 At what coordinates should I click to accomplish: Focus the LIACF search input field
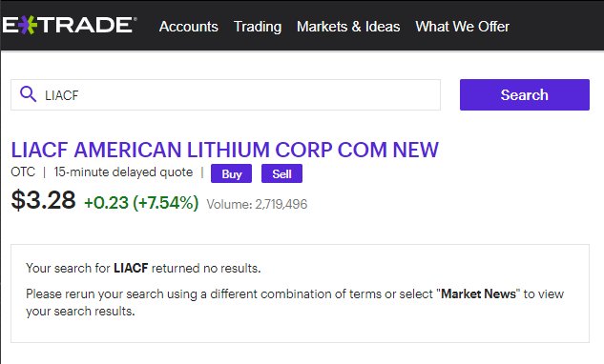click(x=226, y=94)
